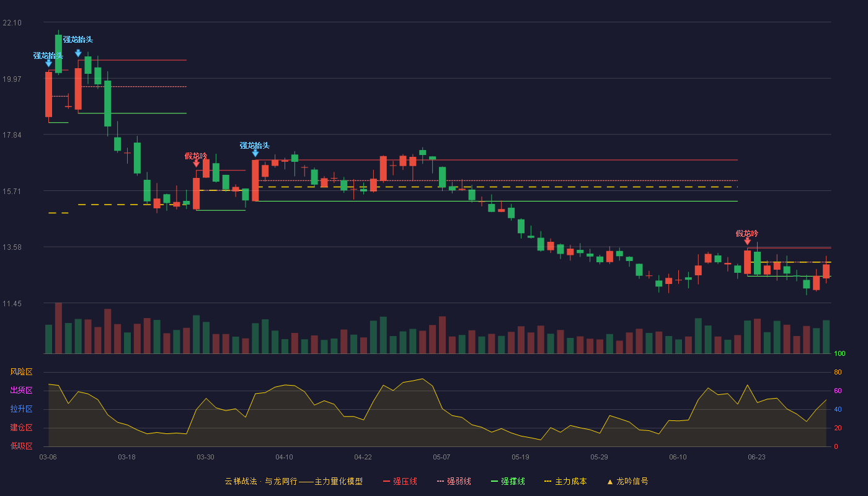Click the large red candle under the early-April 强龙抬头 label

[255, 180]
